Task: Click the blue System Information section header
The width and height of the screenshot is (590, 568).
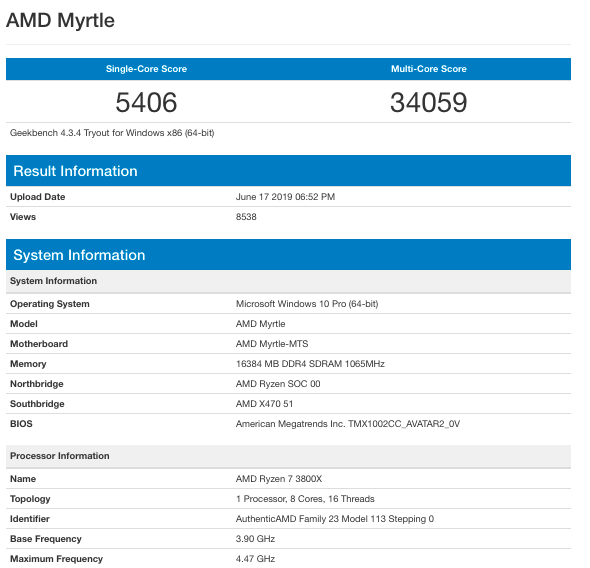Action: coord(288,255)
